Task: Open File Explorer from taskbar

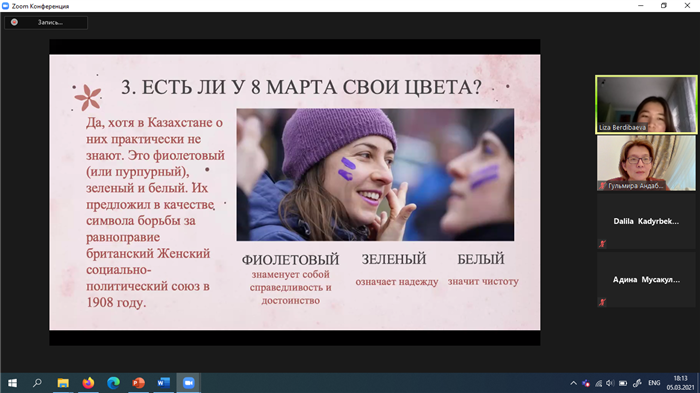Action: coord(63,383)
